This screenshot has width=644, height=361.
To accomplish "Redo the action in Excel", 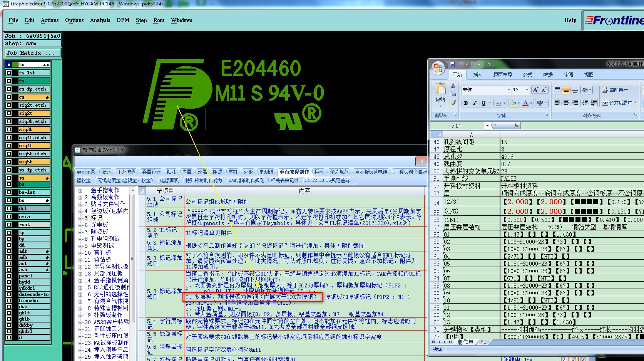I will tap(473, 64).
